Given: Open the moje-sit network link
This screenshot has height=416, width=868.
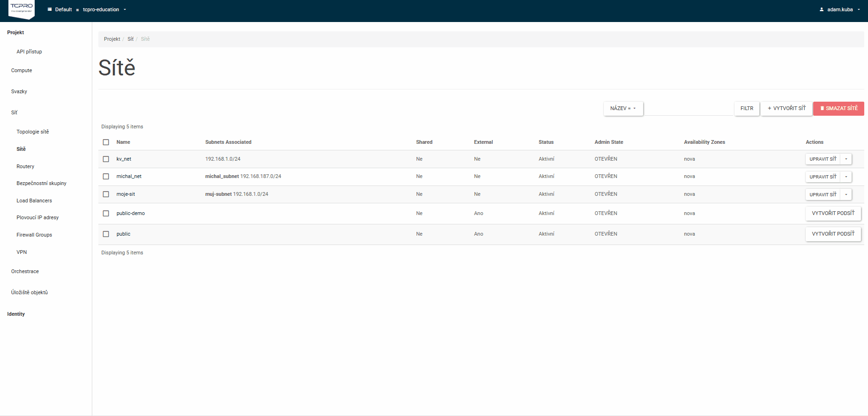Looking at the screenshot, I should (x=126, y=194).
